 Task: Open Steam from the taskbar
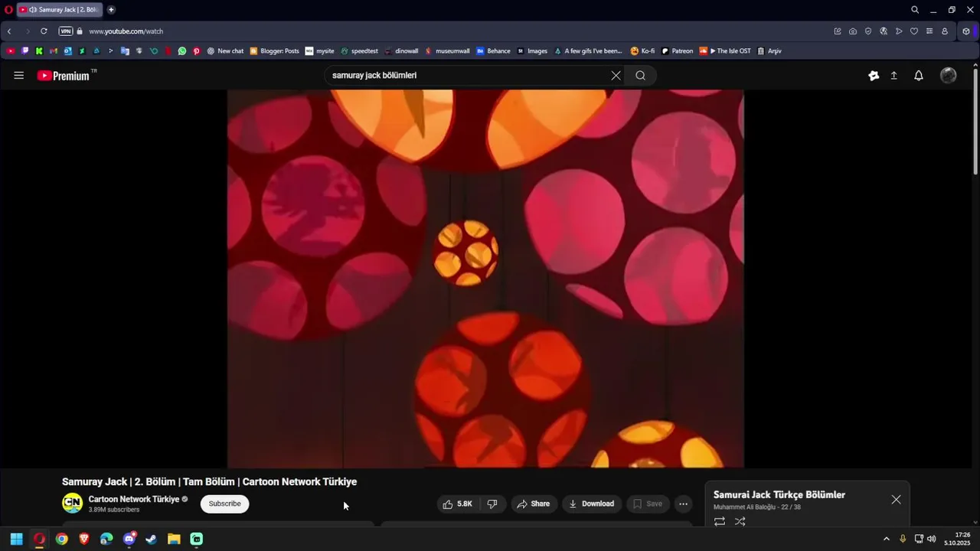(x=152, y=539)
